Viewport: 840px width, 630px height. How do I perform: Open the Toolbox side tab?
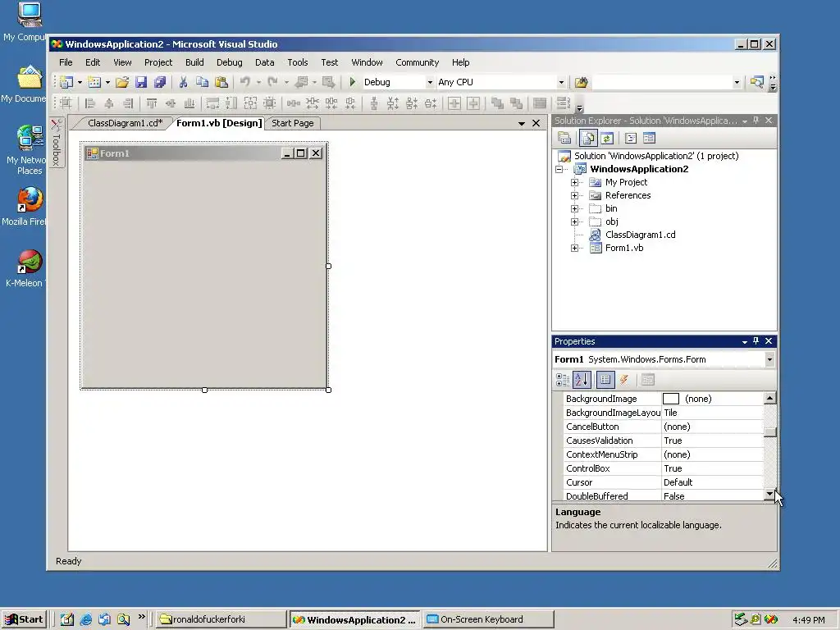pyautogui.click(x=57, y=143)
